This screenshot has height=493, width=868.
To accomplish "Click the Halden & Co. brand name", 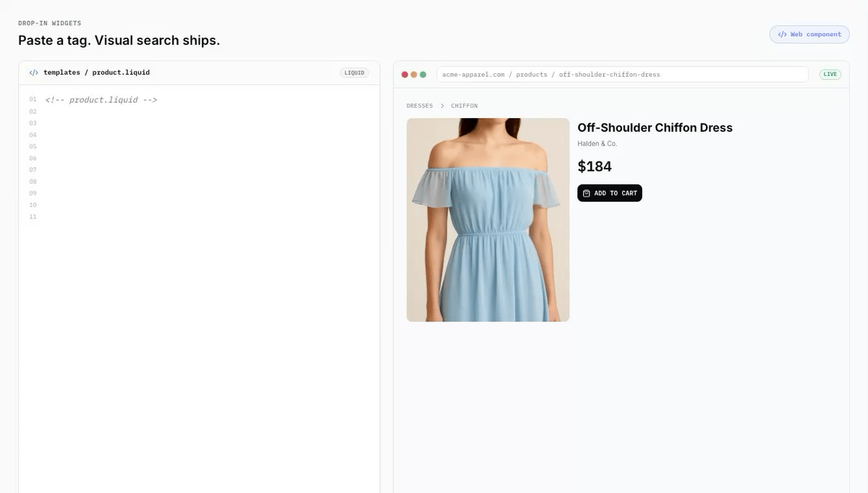I will click(x=597, y=144).
